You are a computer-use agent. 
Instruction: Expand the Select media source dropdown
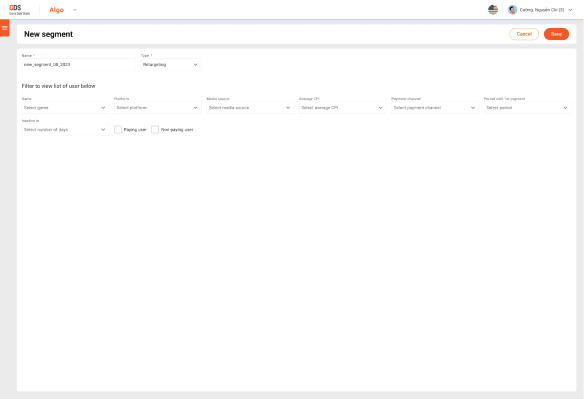pyautogui.click(x=250, y=108)
